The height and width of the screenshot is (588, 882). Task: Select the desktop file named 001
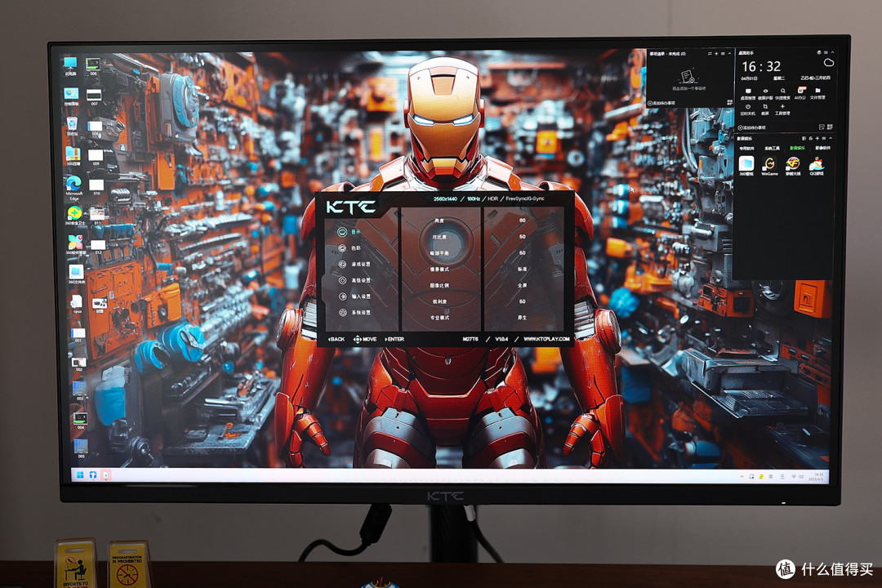tap(78, 336)
